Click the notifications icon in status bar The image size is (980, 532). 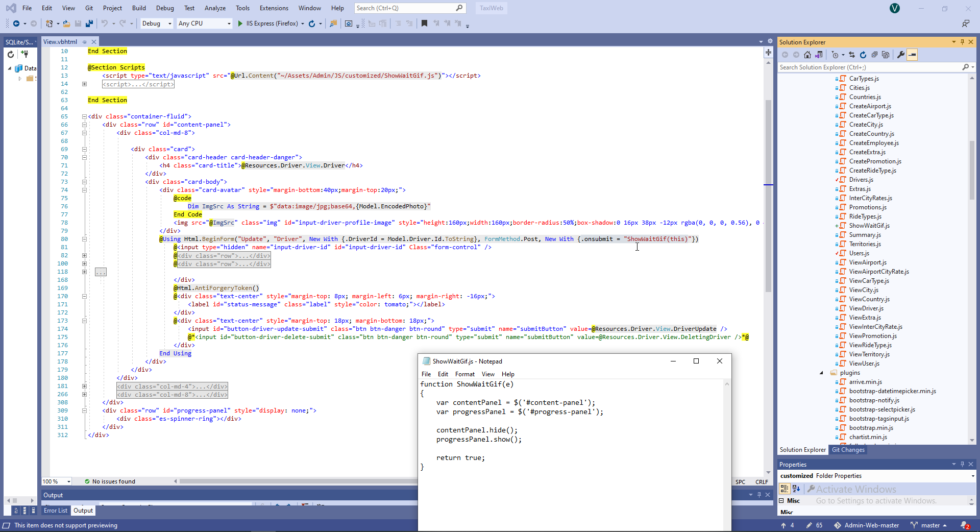965,525
